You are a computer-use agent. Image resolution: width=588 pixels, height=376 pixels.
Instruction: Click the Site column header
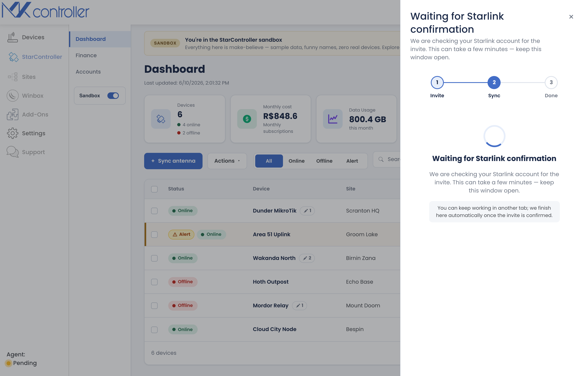point(350,189)
